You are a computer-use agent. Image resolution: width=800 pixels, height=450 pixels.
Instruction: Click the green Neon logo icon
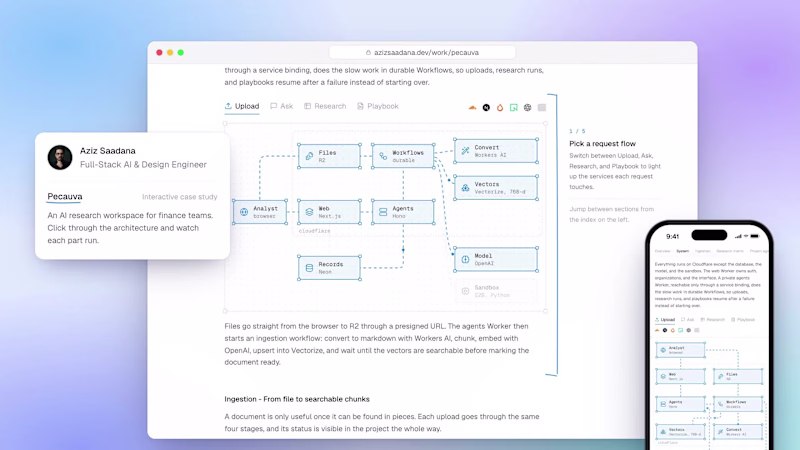pos(514,108)
